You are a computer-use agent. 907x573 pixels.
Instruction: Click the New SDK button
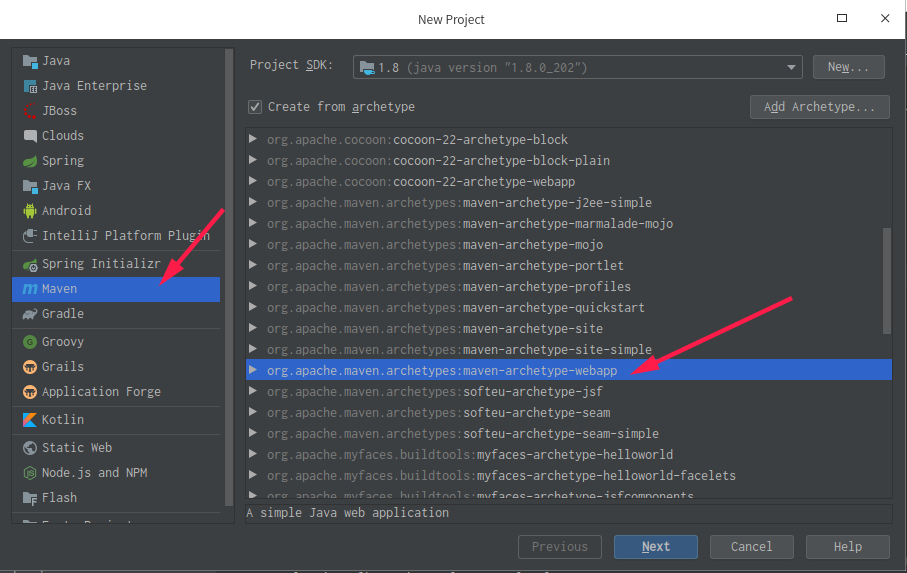848,67
